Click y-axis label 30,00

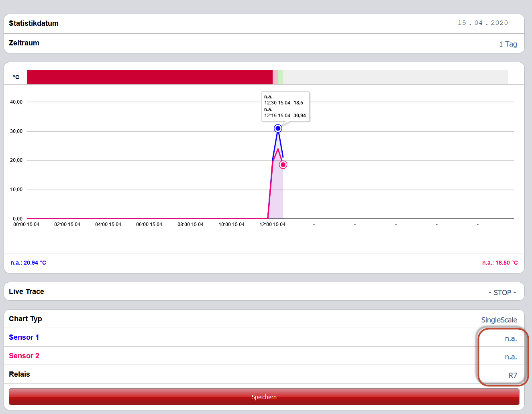click(16, 131)
